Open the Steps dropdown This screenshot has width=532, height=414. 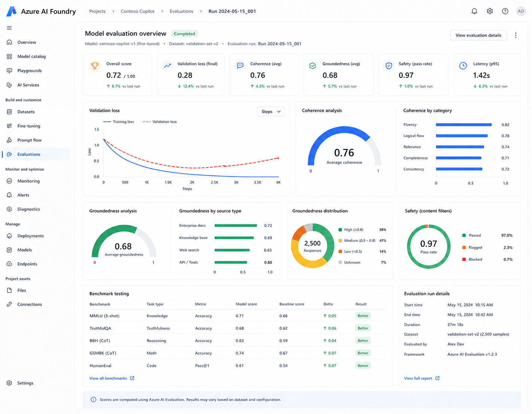[271, 112]
